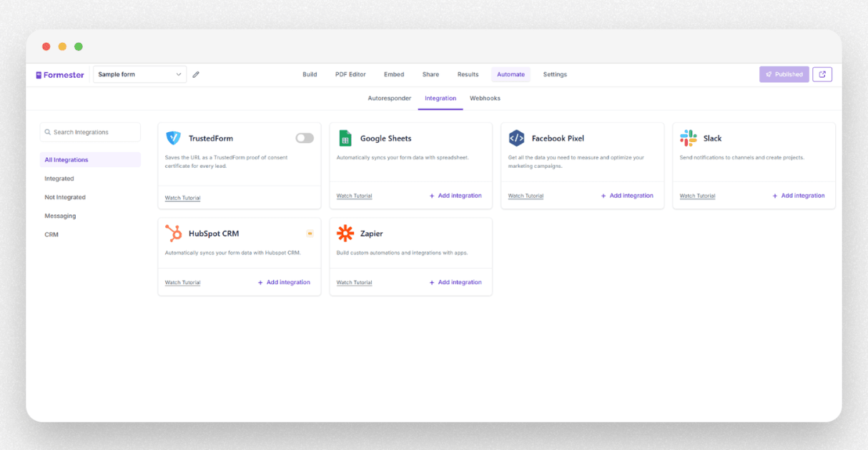Screen dimensions: 868x450
Task: Click the HubSpot premium badge icon
Action: pyautogui.click(x=310, y=234)
